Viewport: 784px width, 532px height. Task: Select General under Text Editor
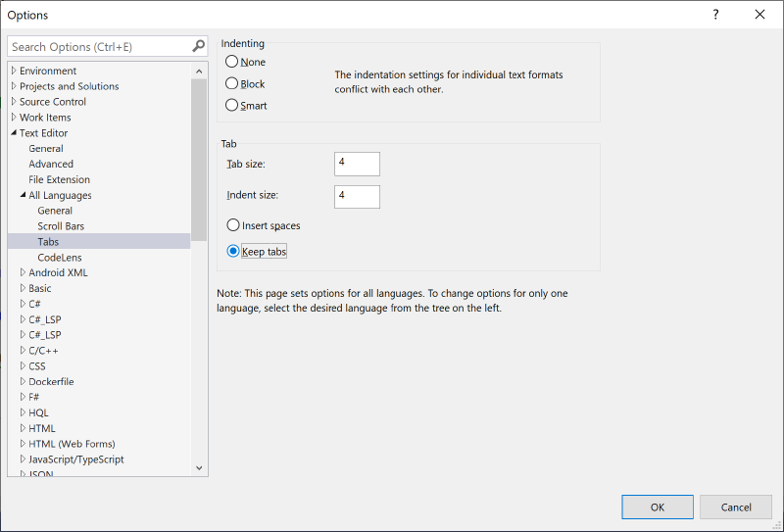coord(46,149)
